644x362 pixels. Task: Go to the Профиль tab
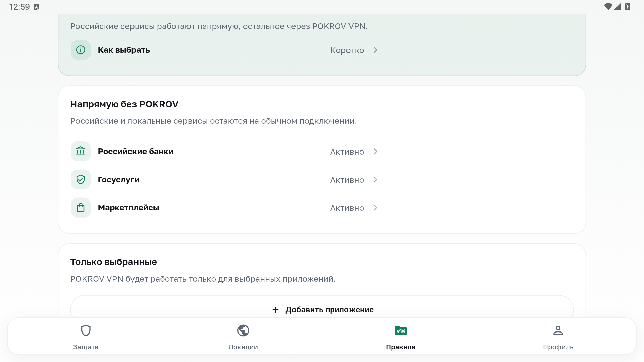(558, 336)
